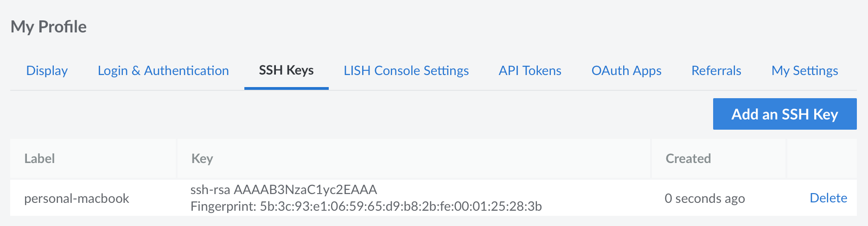Open the Referrals tab

(716, 71)
